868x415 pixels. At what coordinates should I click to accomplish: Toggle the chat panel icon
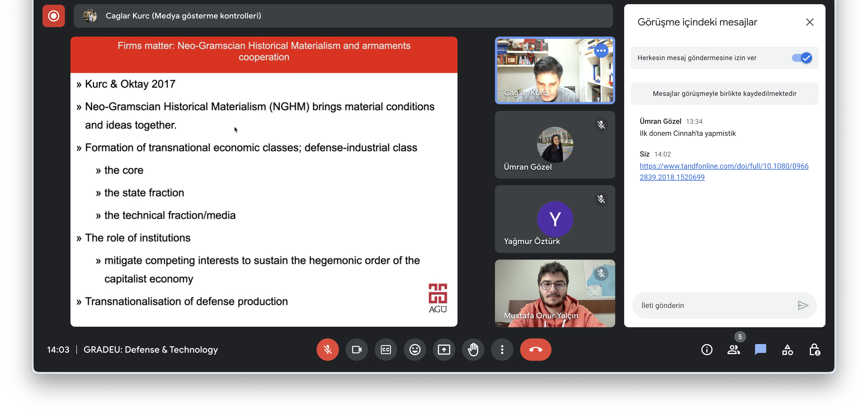click(x=761, y=350)
